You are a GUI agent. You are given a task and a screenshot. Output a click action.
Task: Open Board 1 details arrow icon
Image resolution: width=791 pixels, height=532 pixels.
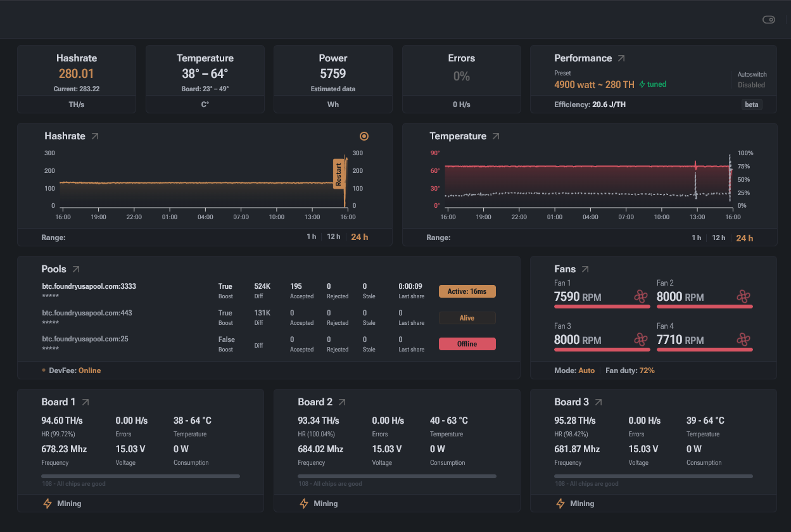coord(85,402)
